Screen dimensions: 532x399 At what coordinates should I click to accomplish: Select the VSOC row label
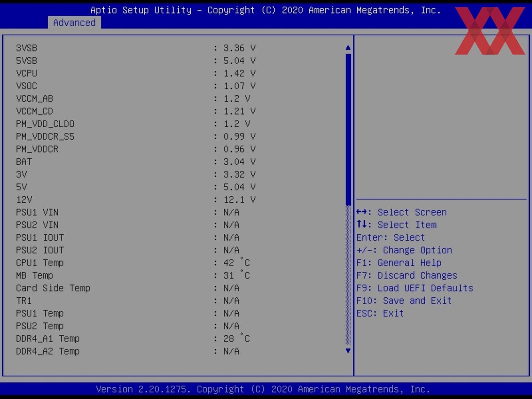(x=27, y=86)
